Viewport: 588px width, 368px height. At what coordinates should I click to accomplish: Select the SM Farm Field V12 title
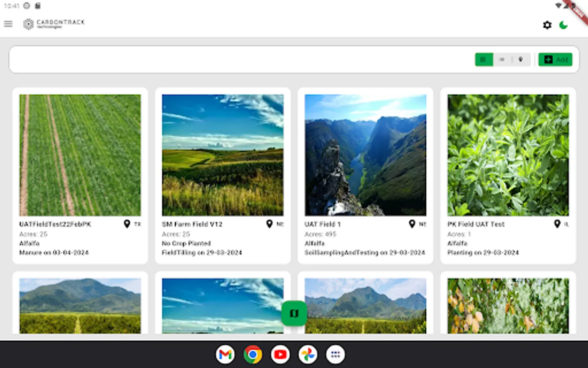(x=192, y=224)
